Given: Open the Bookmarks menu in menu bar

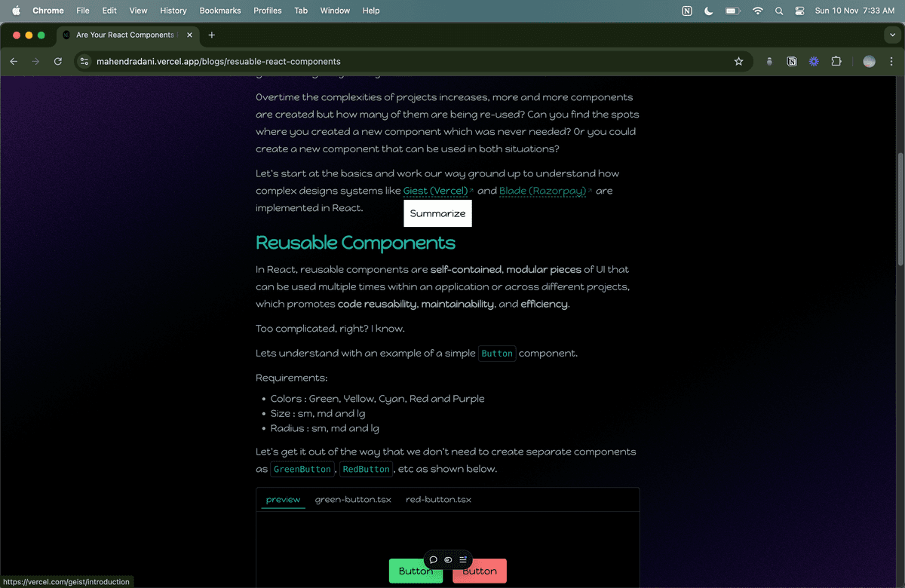Looking at the screenshot, I should click(x=219, y=11).
